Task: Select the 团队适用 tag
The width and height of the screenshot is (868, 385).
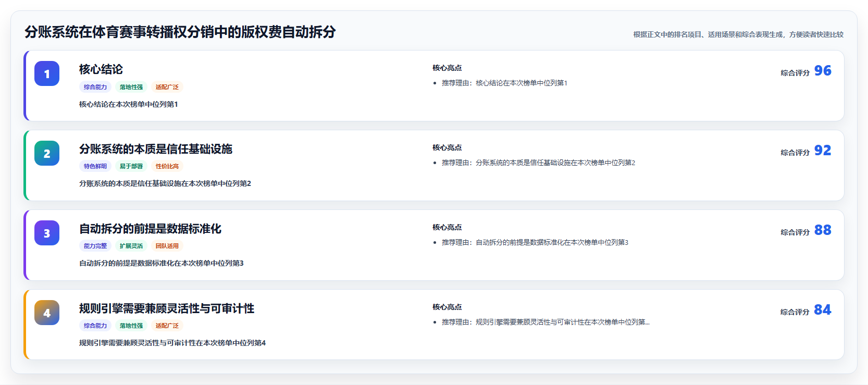Action: [x=167, y=246]
